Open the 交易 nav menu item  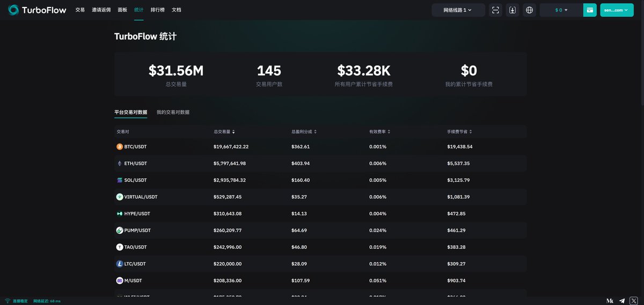(x=80, y=10)
